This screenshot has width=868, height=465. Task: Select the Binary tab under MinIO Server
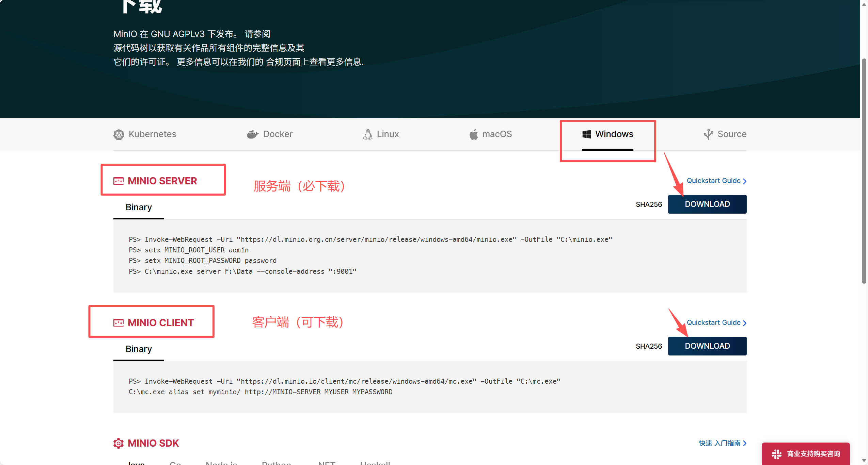tap(139, 207)
